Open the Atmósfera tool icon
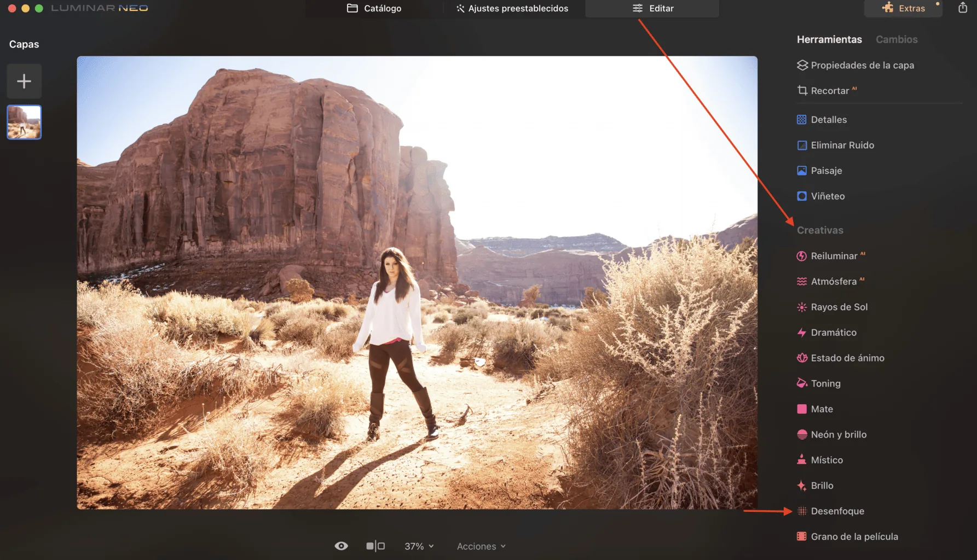The image size is (977, 560). (x=802, y=282)
